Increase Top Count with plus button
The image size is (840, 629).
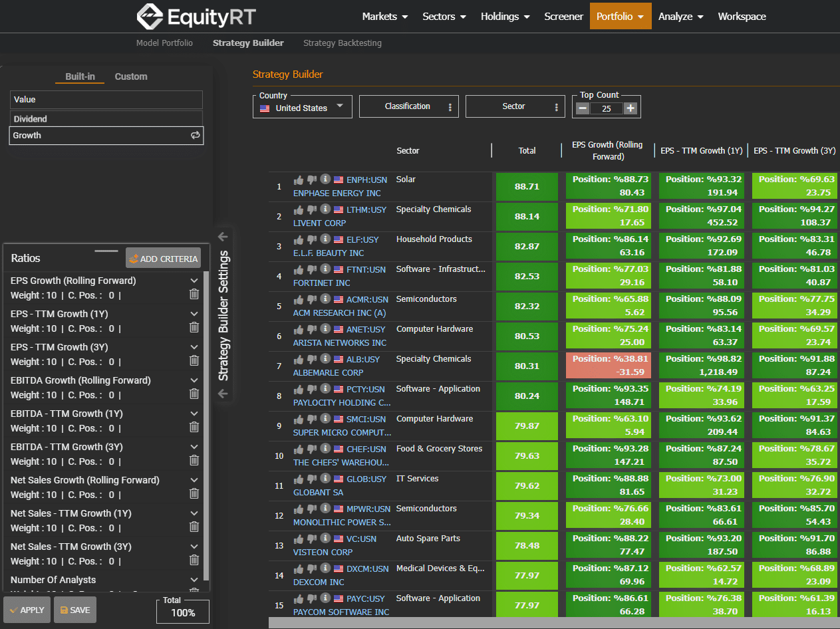pyautogui.click(x=630, y=108)
